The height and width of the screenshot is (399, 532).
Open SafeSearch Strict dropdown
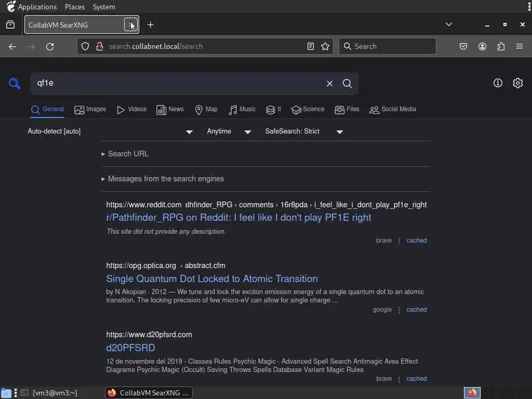304,131
